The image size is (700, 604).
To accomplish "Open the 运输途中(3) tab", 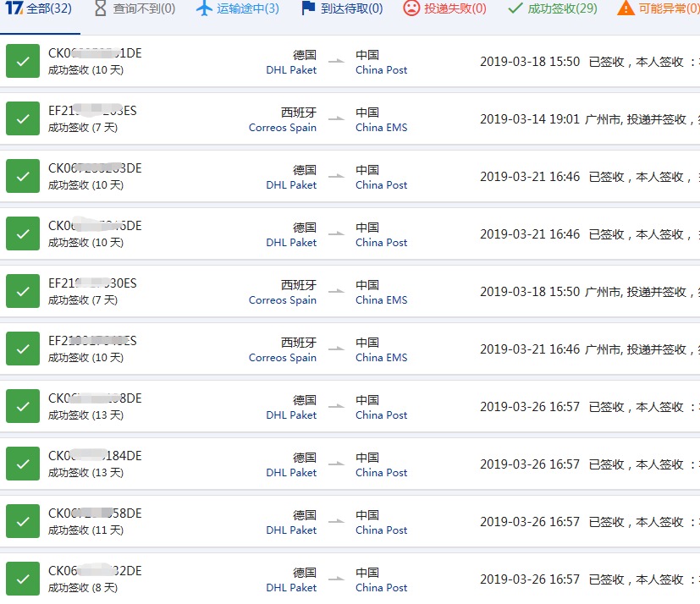I will [x=247, y=8].
